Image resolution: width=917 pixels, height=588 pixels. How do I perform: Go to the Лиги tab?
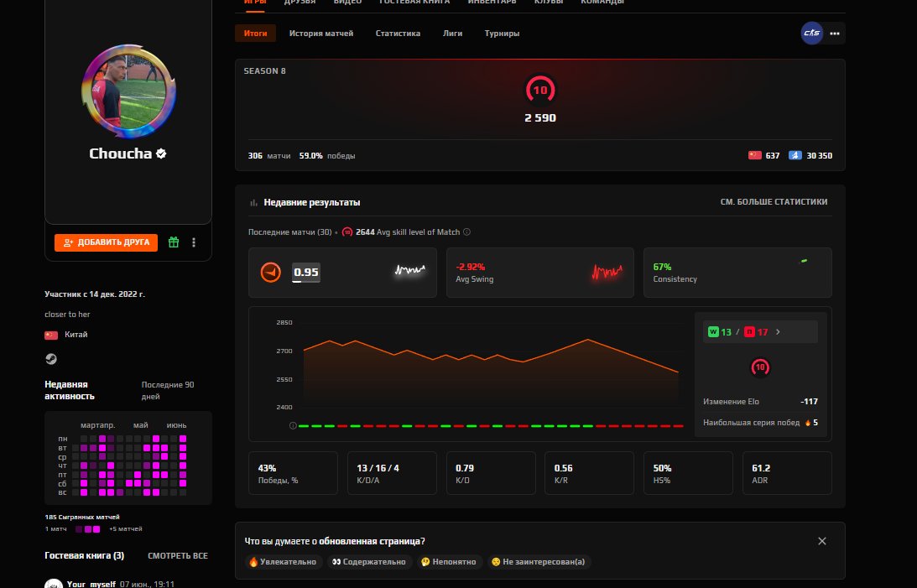[453, 34]
